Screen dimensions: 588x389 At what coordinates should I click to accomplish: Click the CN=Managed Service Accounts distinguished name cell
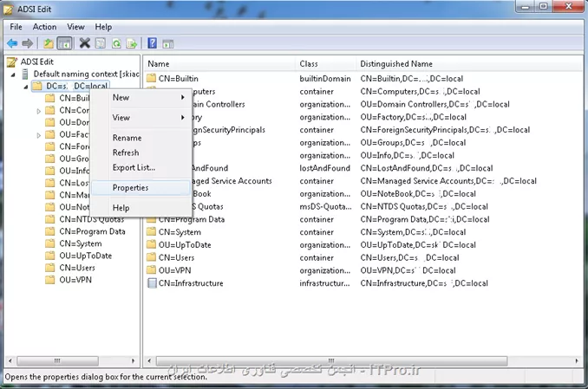[448, 181]
